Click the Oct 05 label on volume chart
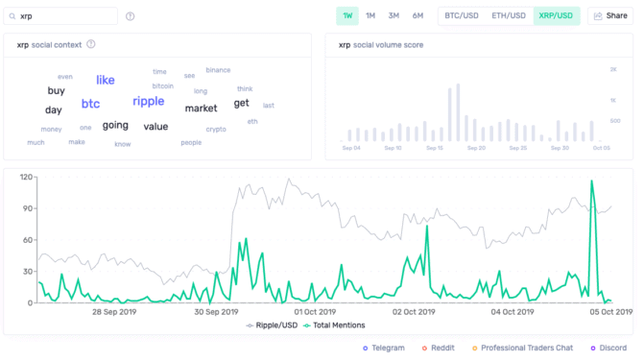 pyautogui.click(x=601, y=148)
